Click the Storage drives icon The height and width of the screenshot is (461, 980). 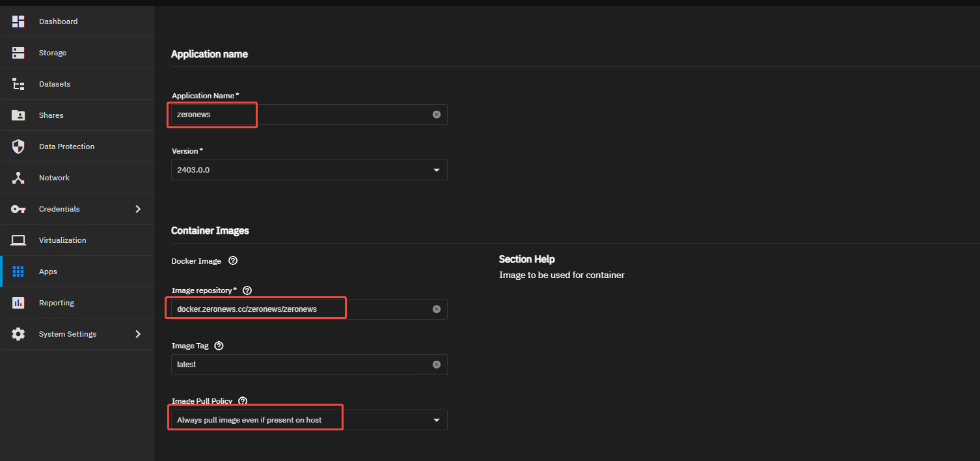[x=18, y=53]
